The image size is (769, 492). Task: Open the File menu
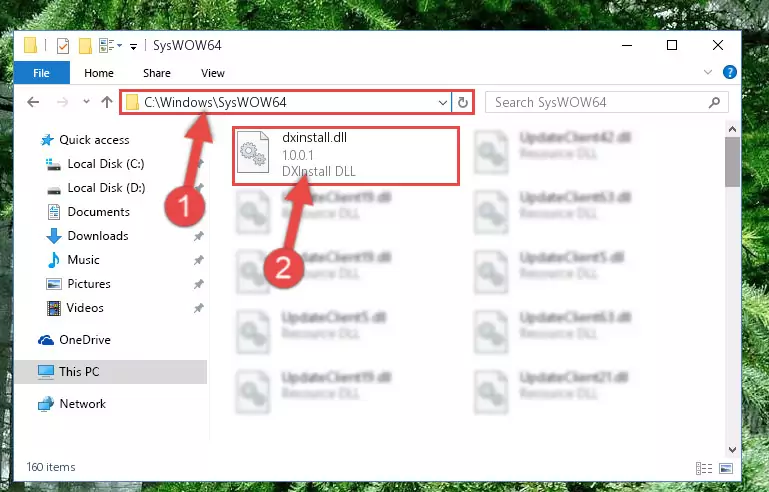point(41,73)
